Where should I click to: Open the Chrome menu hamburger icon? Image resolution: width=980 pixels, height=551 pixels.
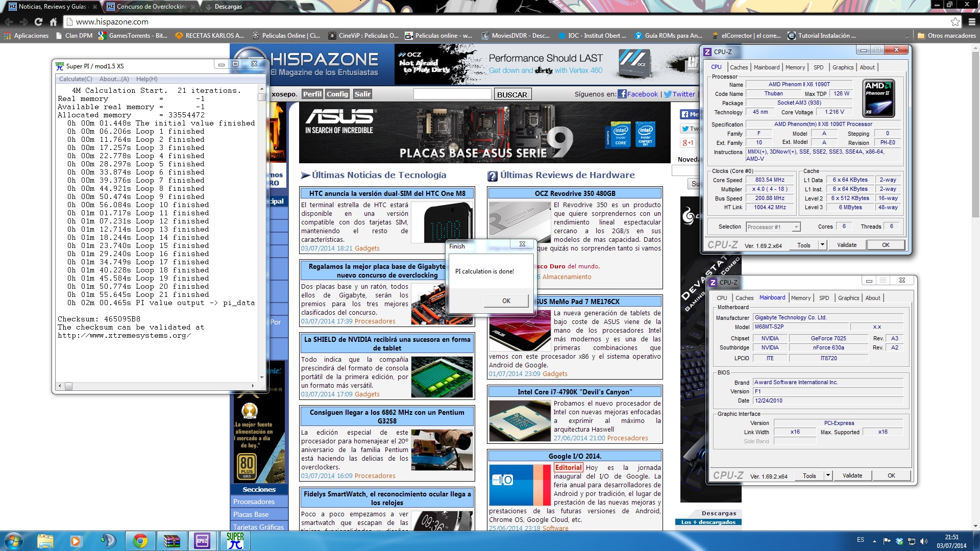coord(971,22)
